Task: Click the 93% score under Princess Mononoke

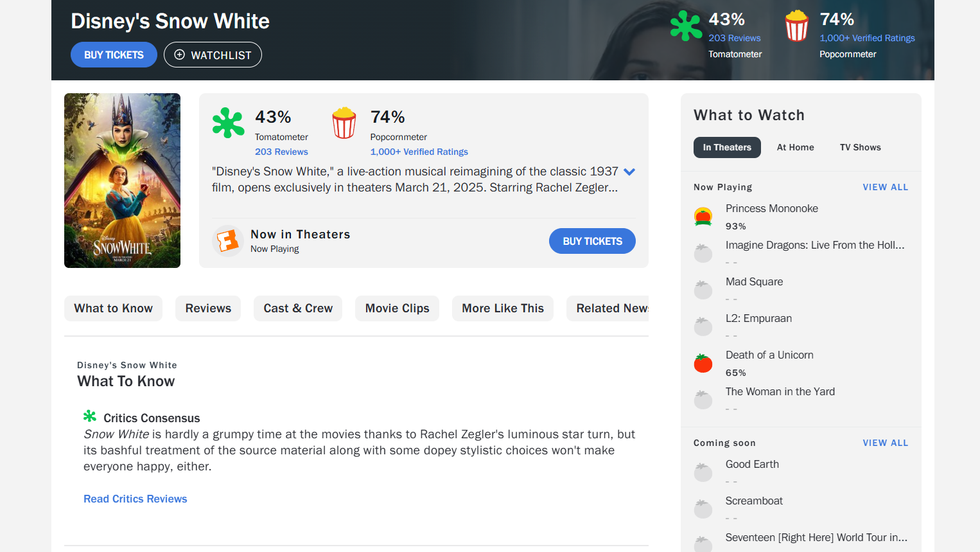Action: click(x=736, y=226)
